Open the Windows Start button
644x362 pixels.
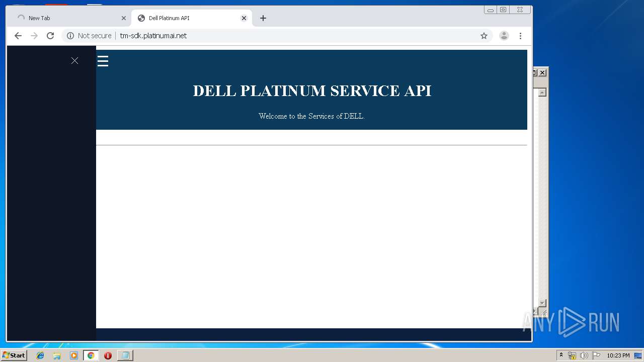(x=14, y=355)
